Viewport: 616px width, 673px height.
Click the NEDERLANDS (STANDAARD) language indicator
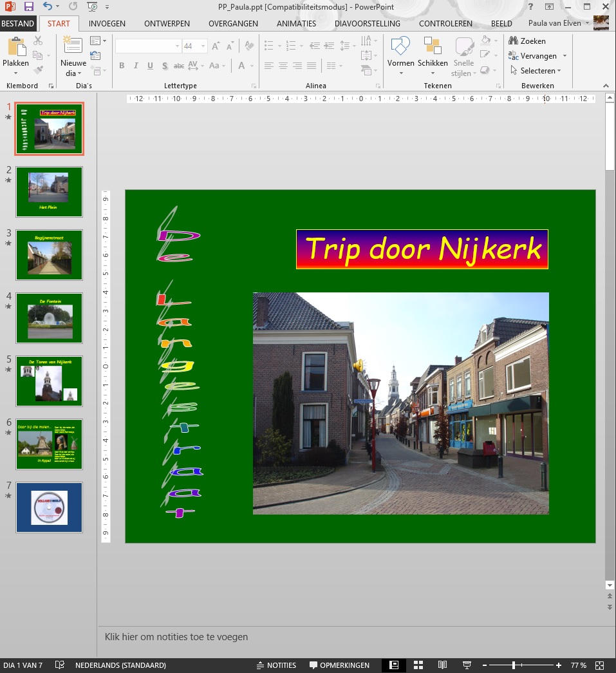click(120, 665)
